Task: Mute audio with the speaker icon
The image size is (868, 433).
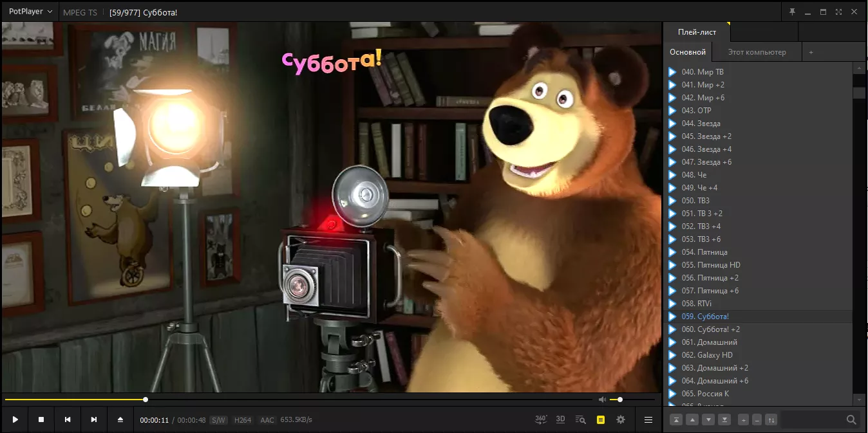Action: point(602,400)
